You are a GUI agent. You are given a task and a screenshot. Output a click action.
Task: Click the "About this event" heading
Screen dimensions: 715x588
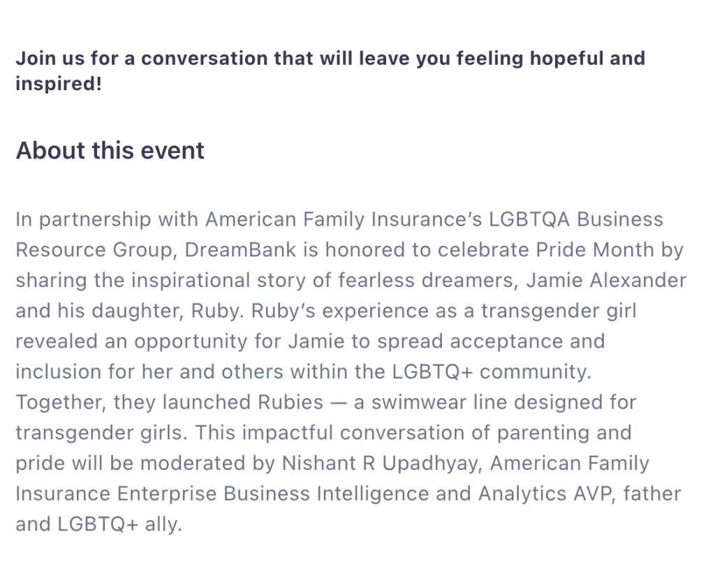point(110,151)
